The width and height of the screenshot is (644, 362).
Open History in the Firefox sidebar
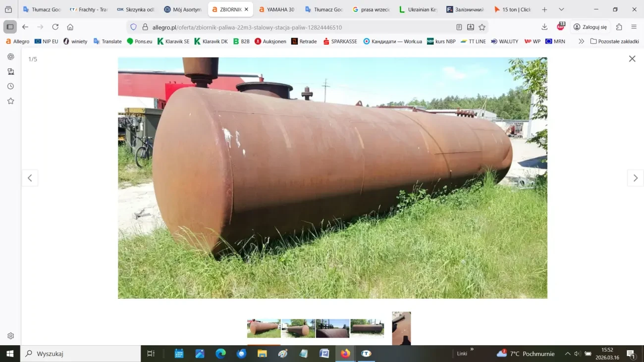pos(10,86)
